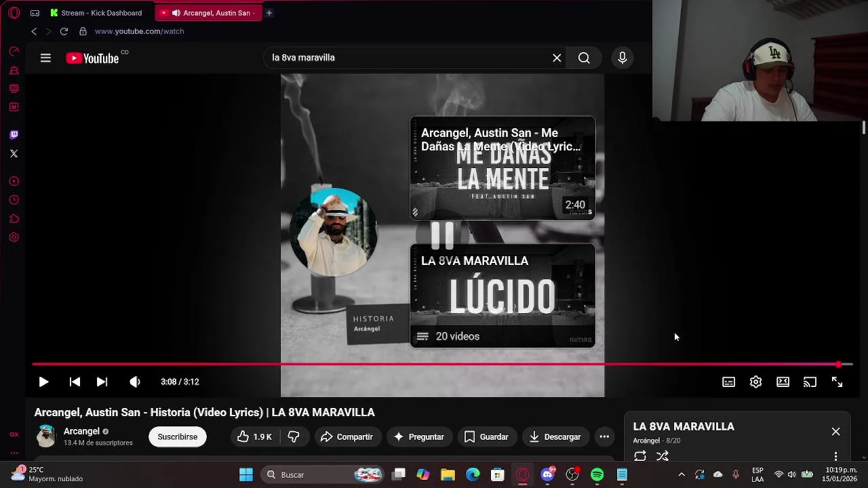
Task: Go back to the previous page
Action: tap(34, 31)
